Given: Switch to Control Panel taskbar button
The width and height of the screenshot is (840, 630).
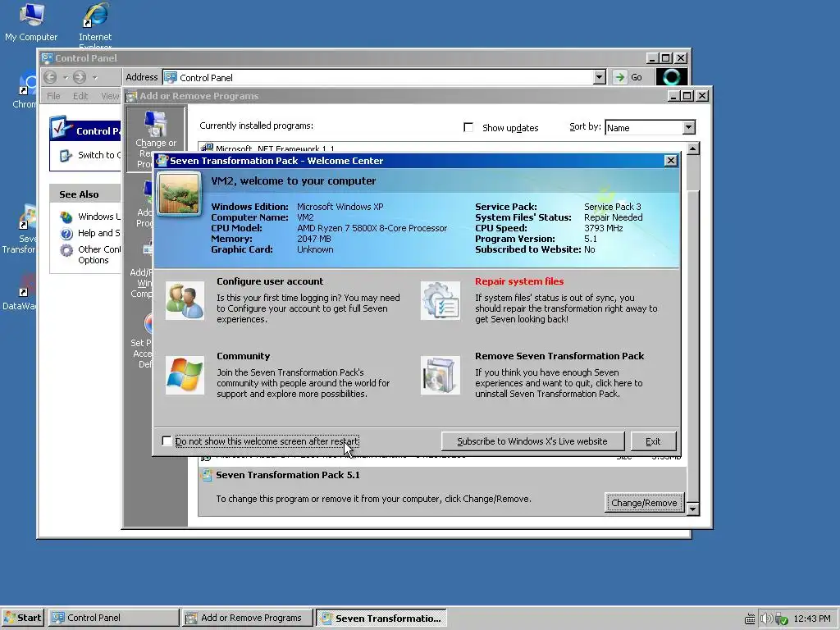Looking at the screenshot, I should 113,618.
